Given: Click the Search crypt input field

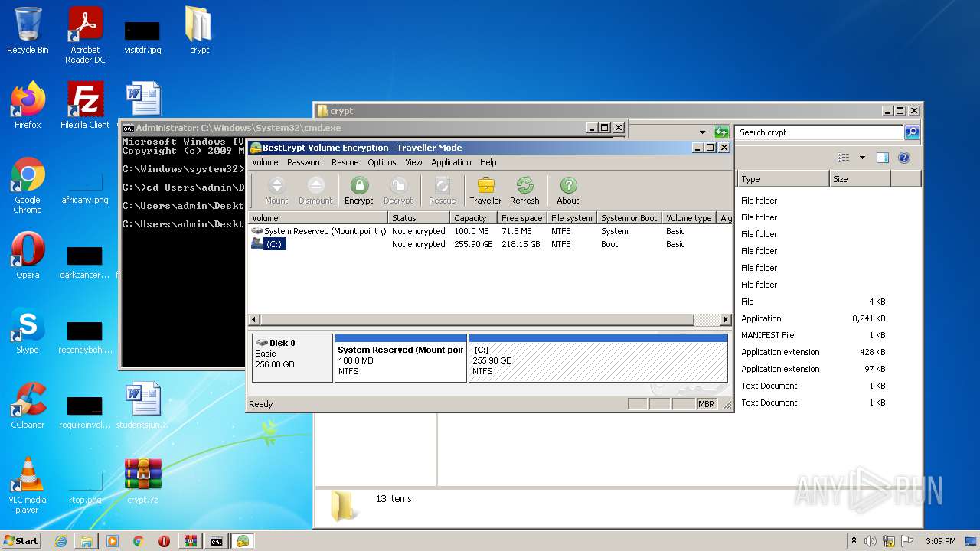Looking at the screenshot, I should coord(818,132).
